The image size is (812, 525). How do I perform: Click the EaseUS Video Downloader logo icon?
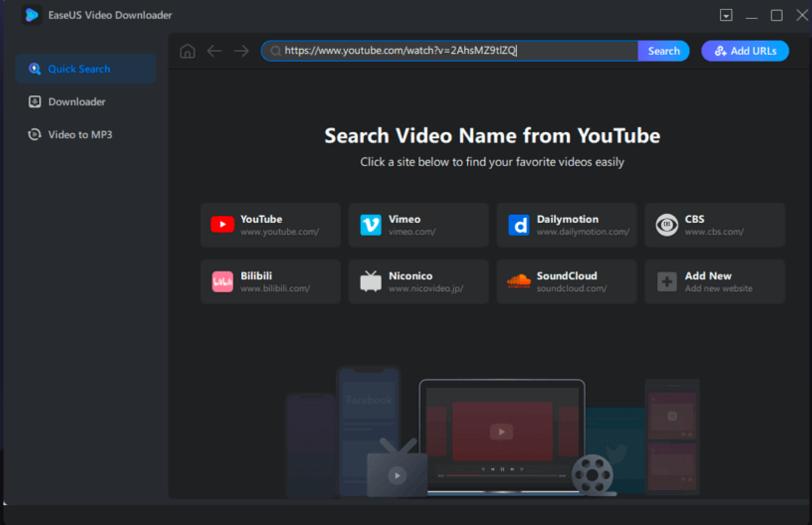coord(31,15)
